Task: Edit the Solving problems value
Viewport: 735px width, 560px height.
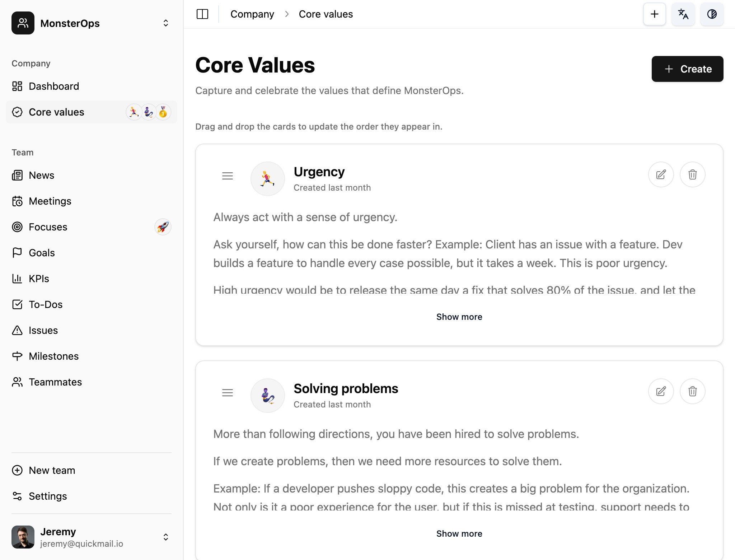Action: (x=661, y=391)
